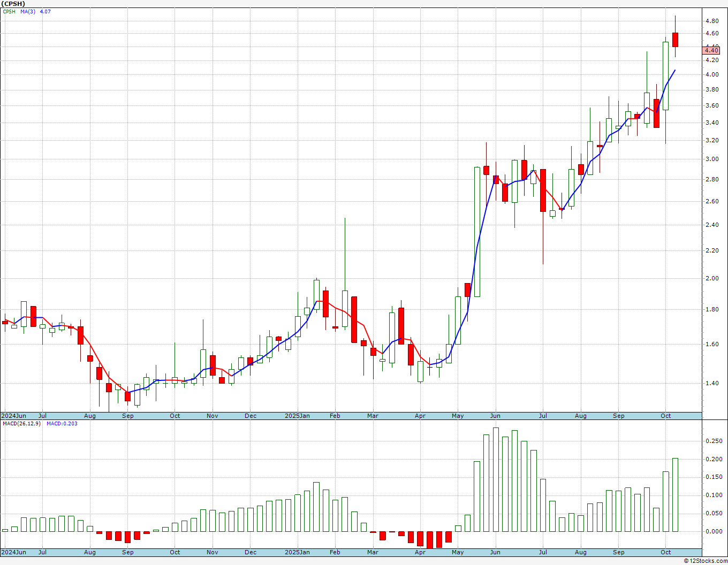This screenshot has width=728, height=565.
Task: Click the 0.050 MACD axis label
Action: coord(714,514)
